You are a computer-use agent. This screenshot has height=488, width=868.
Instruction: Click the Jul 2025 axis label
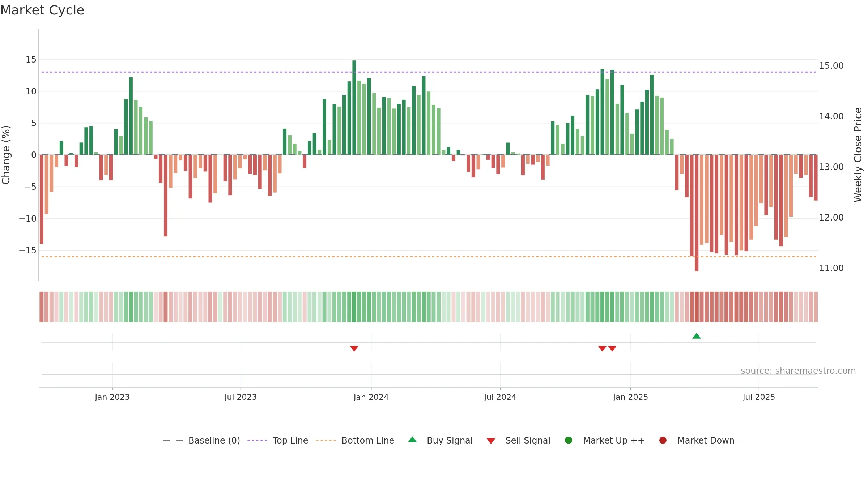point(759,397)
